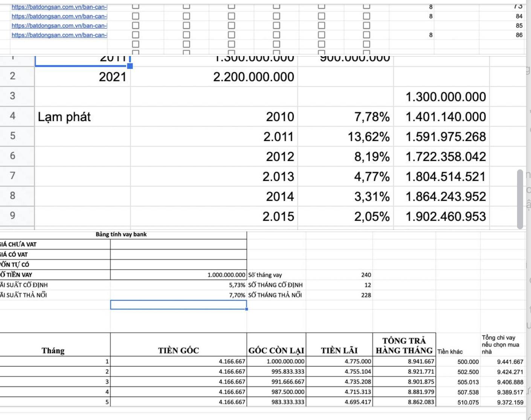
Task: Select the total cost cell 9.389.517
Action: click(503, 392)
